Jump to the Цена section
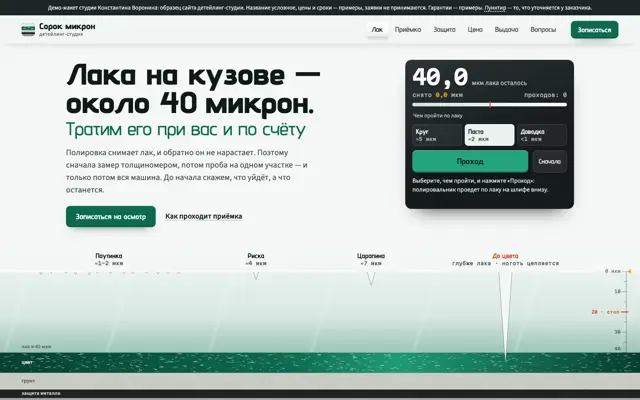The width and height of the screenshot is (640, 400). coord(475,29)
